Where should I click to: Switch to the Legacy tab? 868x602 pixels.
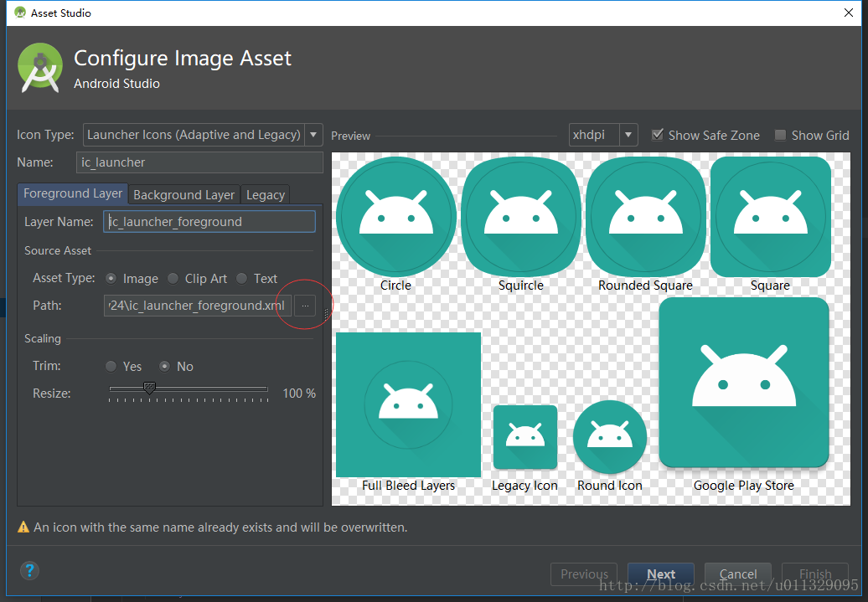(265, 195)
